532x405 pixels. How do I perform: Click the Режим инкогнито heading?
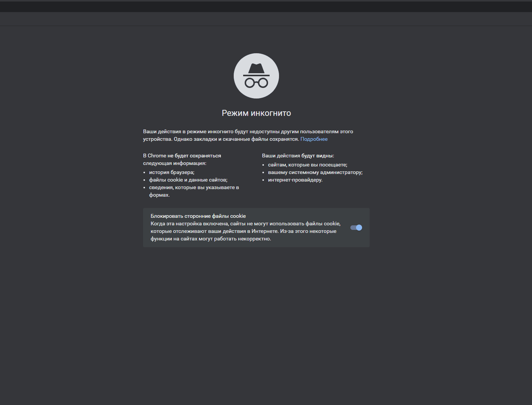click(256, 113)
